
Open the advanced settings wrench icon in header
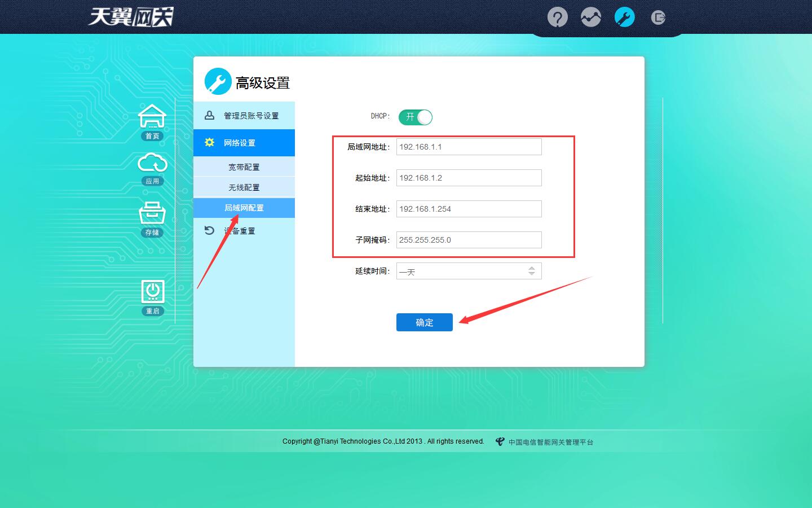coord(624,17)
